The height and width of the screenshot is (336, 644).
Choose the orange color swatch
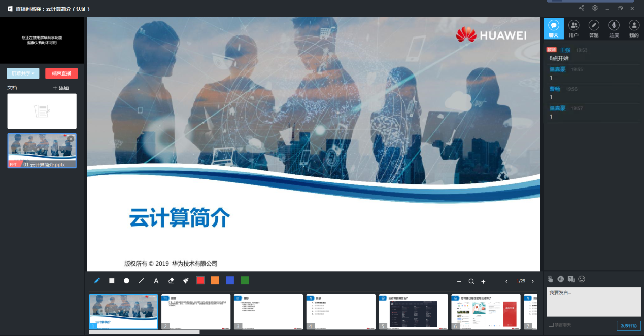pyautogui.click(x=215, y=281)
